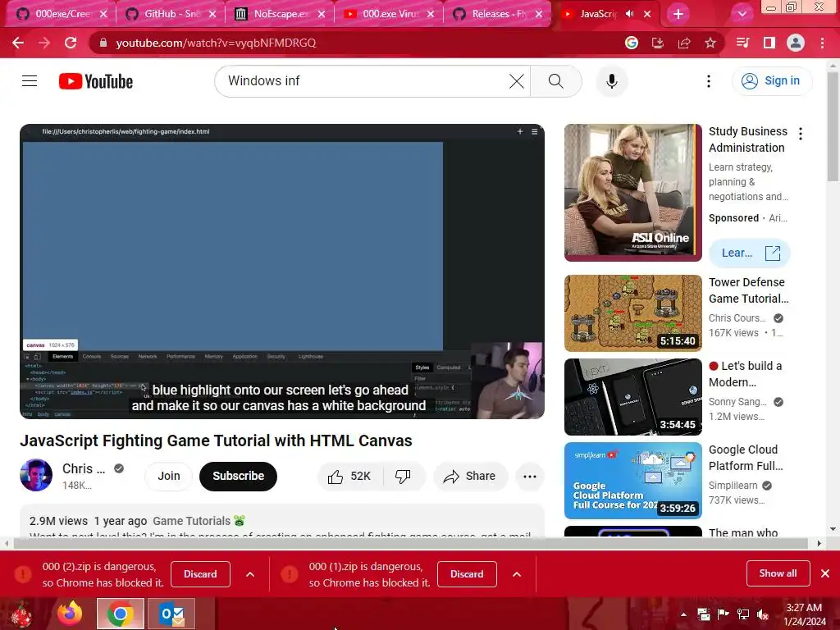Join the Chris Courses channel

[x=169, y=477]
